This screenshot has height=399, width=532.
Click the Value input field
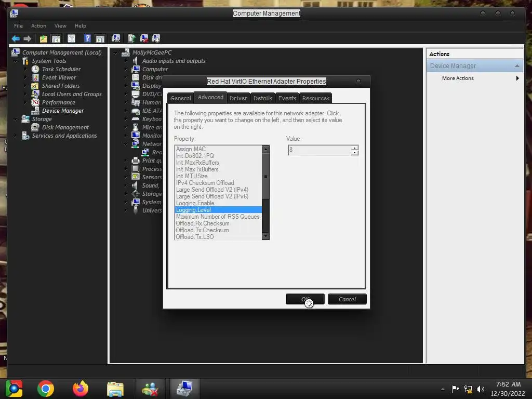coord(320,150)
